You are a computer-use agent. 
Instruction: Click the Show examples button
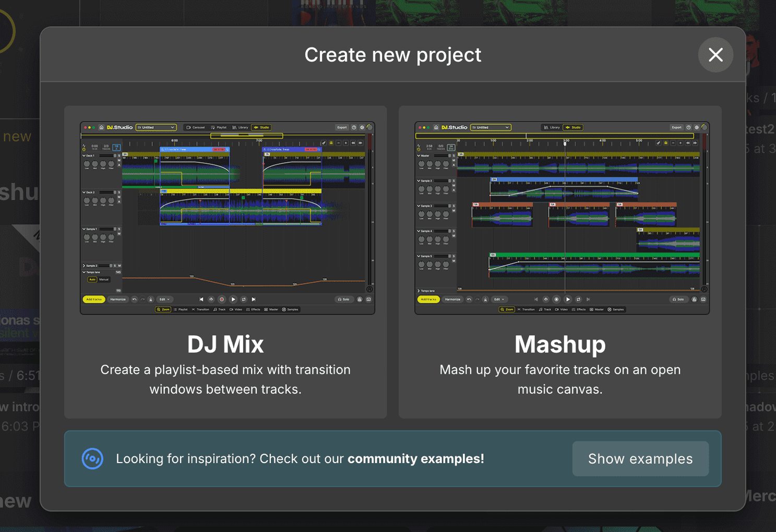640,458
